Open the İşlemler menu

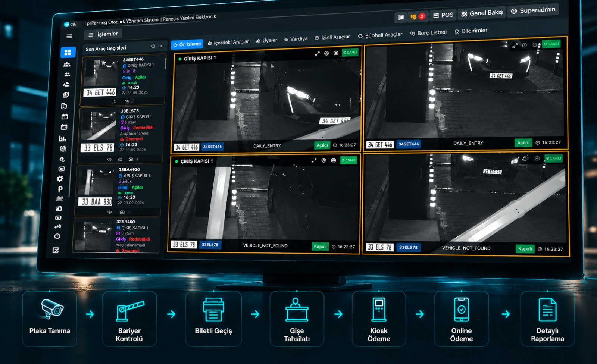tap(103, 34)
